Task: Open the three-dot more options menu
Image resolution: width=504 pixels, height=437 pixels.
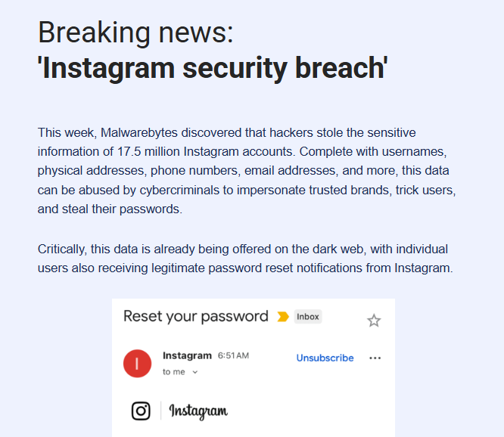Action: 375,358
